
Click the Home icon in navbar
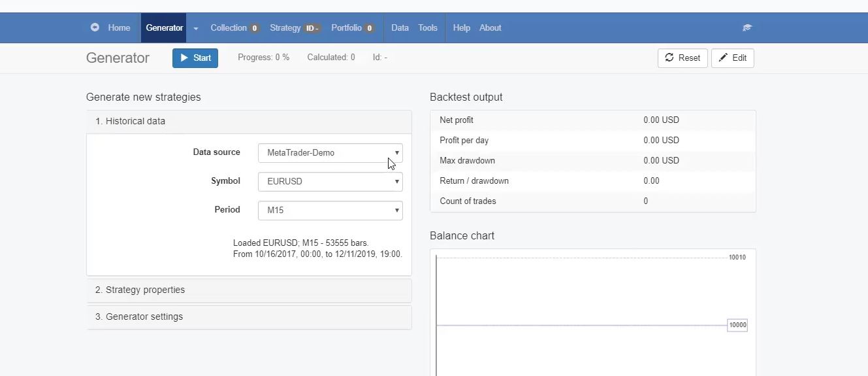(x=95, y=27)
